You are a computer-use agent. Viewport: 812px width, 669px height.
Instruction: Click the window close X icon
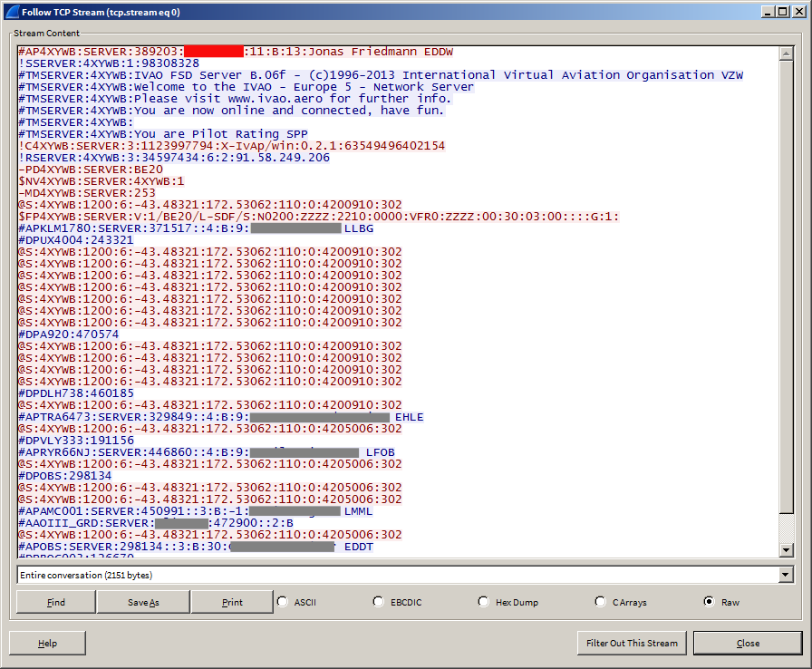(x=797, y=11)
